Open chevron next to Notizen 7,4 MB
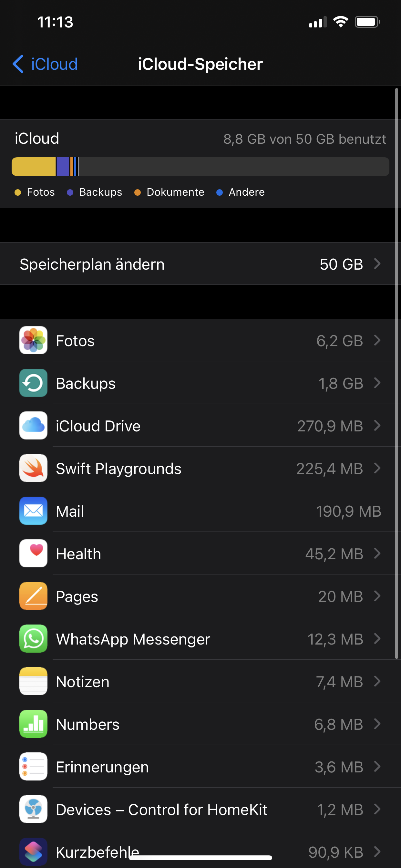The width and height of the screenshot is (401, 868). pyautogui.click(x=377, y=681)
